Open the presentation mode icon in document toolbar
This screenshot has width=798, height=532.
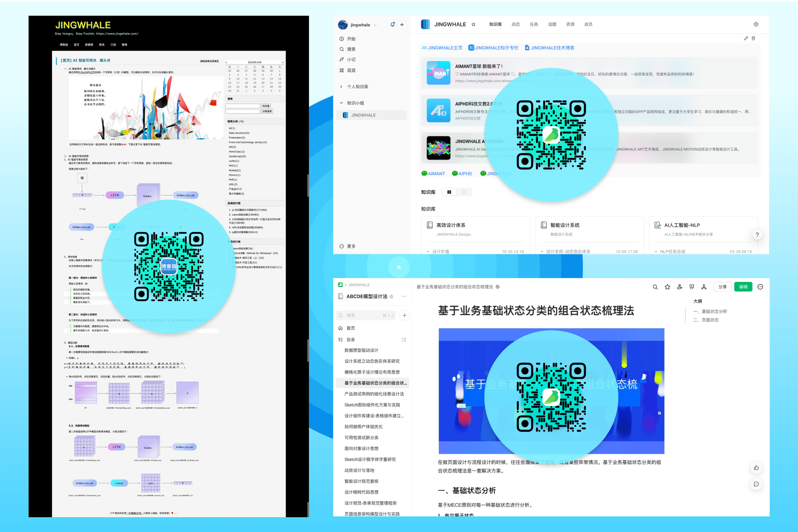691,287
